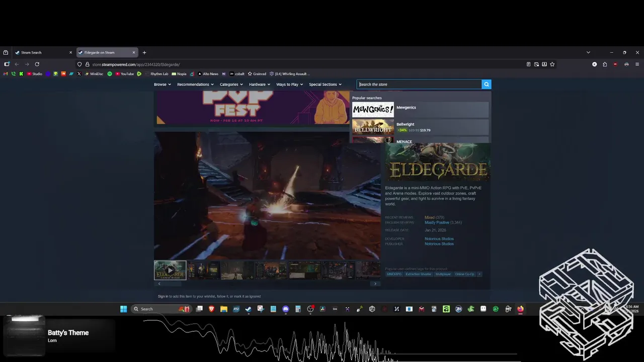644x362 pixels.
Task: Click the browser address bar URL
Action: pyautogui.click(x=136, y=64)
